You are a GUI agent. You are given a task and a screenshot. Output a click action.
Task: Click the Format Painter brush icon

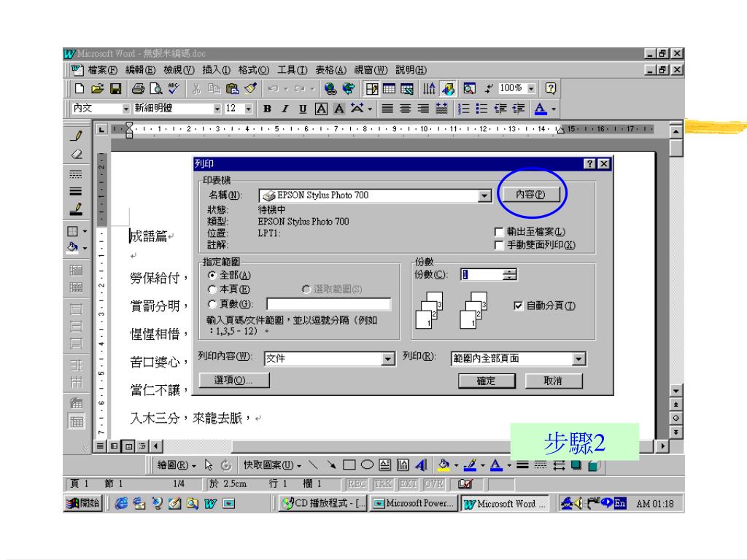pos(251,88)
